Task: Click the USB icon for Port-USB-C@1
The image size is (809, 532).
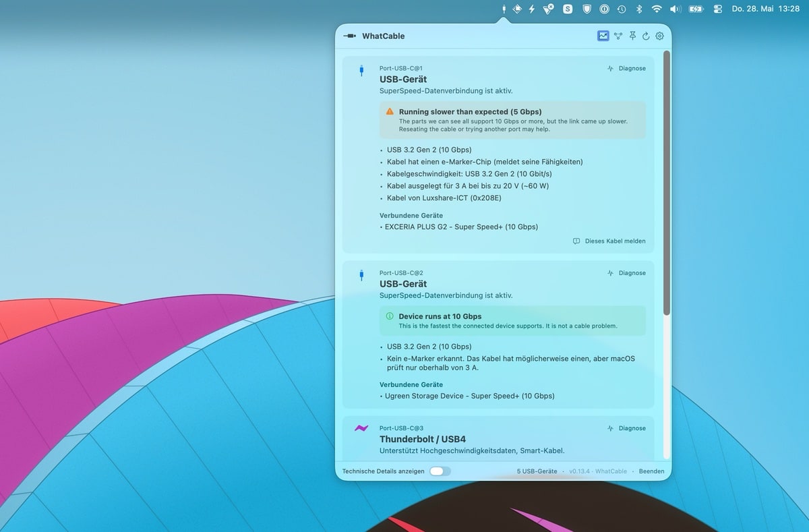Action: tap(361, 70)
